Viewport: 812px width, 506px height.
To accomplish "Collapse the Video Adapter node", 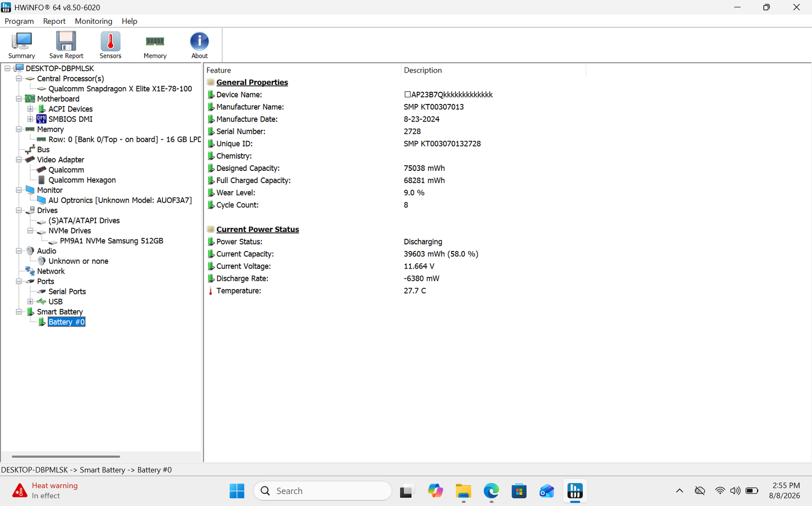I will [x=19, y=160].
